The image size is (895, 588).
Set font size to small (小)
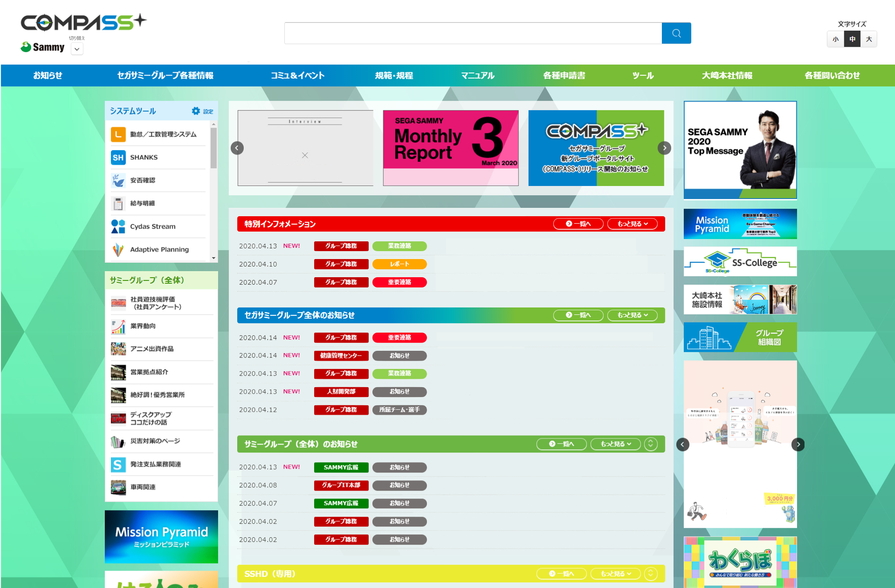tap(835, 39)
